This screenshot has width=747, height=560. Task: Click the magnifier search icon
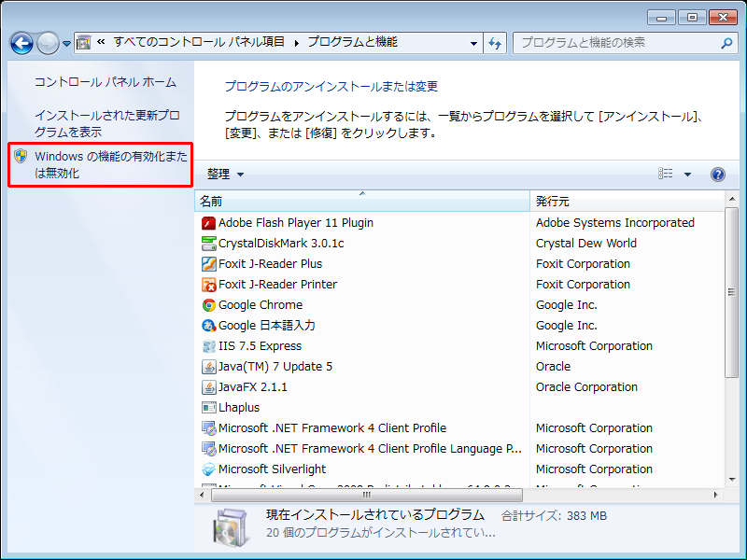point(726,43)
